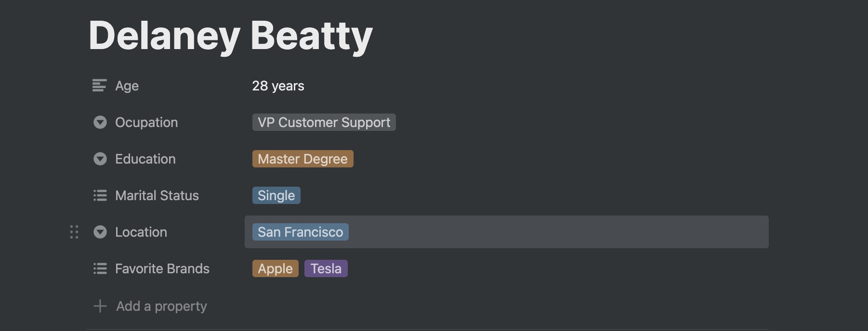The width and height of the screenshot is (868, 331).
Task: Click the Age property label
Action: tap(127, 86)
